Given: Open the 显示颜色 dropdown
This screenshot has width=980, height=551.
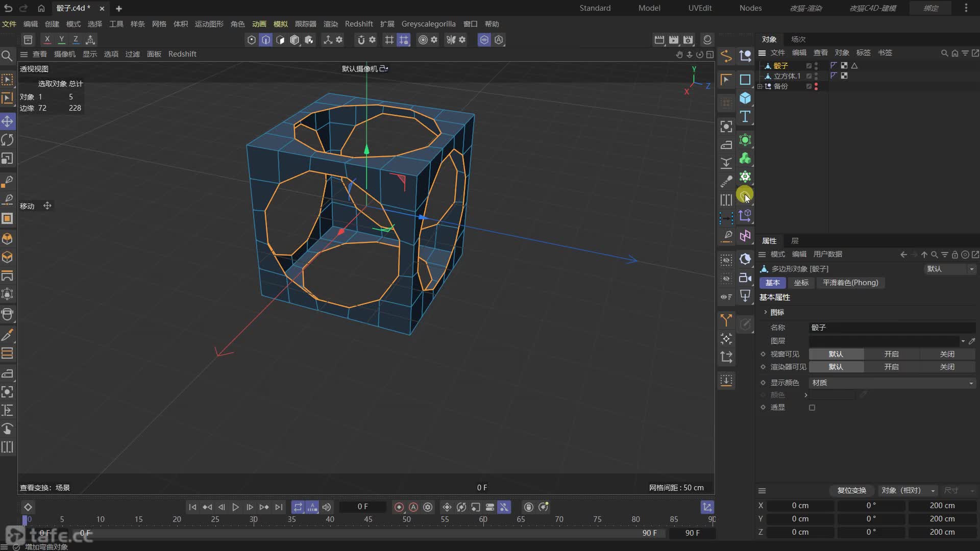Looking at the screenshot, I should pos(892,383).
